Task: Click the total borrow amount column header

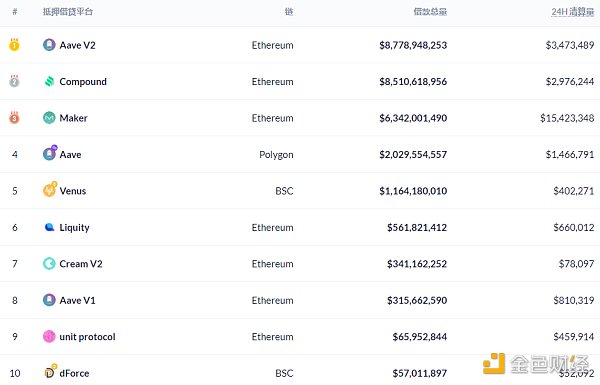Action: [x=430, y=12]
